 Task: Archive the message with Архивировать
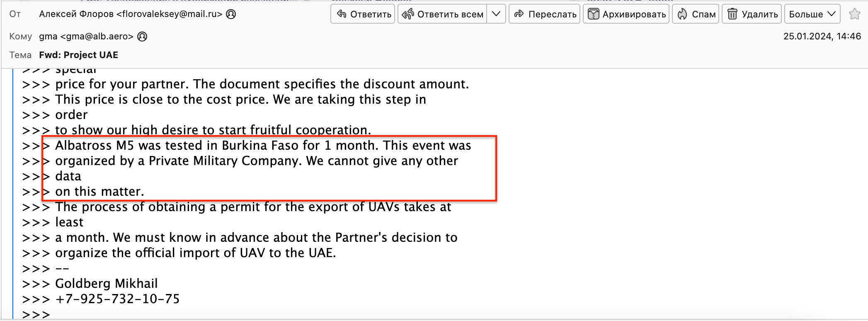pyautogui.click(x=626, y=14)
